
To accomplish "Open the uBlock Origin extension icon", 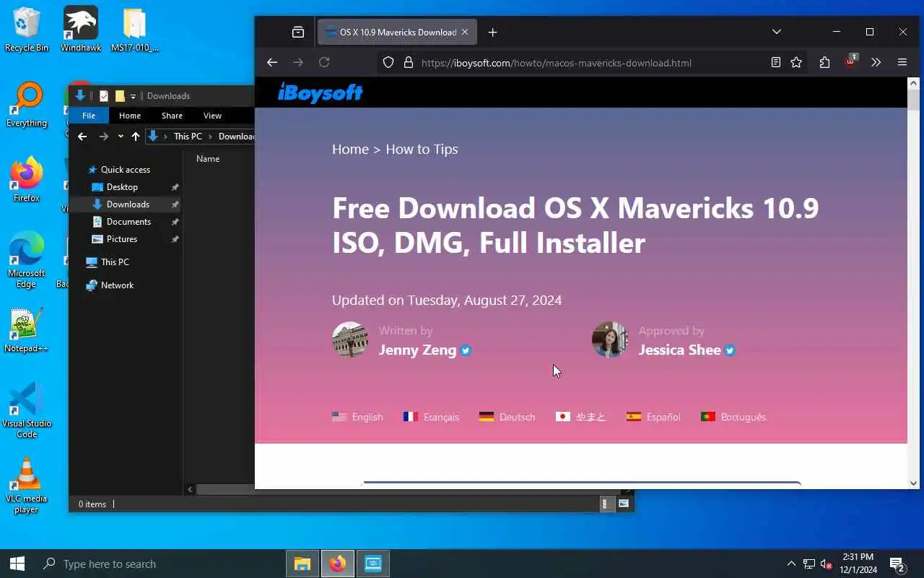I will [850, 61].
